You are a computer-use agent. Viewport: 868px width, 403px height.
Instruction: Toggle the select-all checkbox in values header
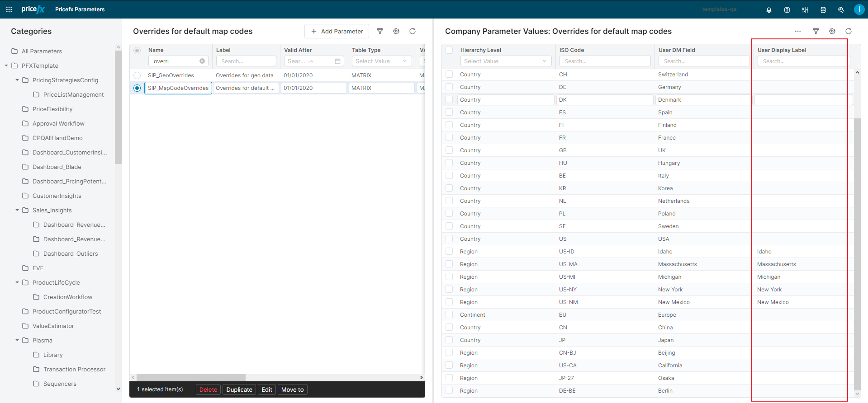click(x=449, y=50)
